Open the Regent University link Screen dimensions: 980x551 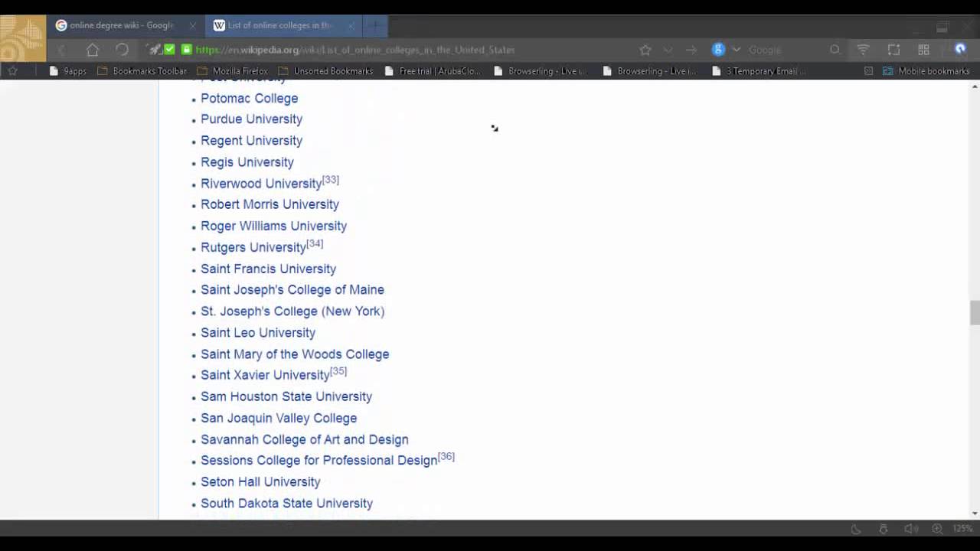click(251, 141)
